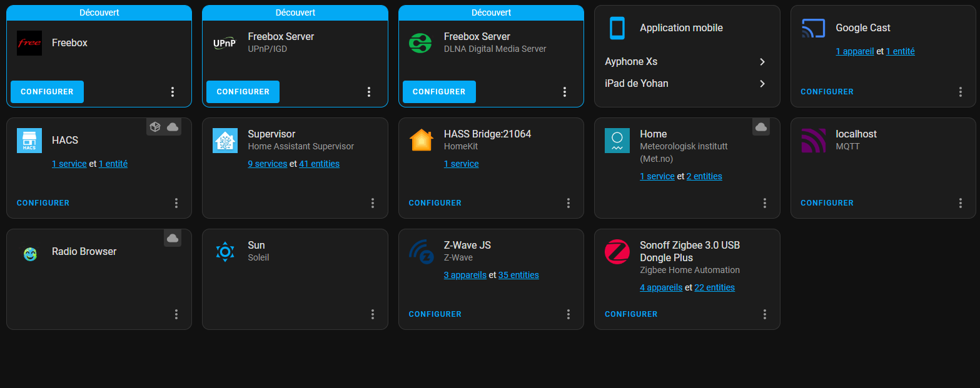Open the Sun card three-dot menu
The width and height of the screenshot is (980, 388).
click(x=373, y=314)
